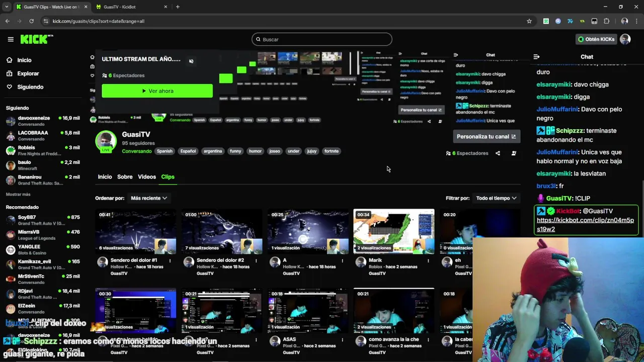Click the Obtén KICKs button
644x362 pixels.
point(596,39)
